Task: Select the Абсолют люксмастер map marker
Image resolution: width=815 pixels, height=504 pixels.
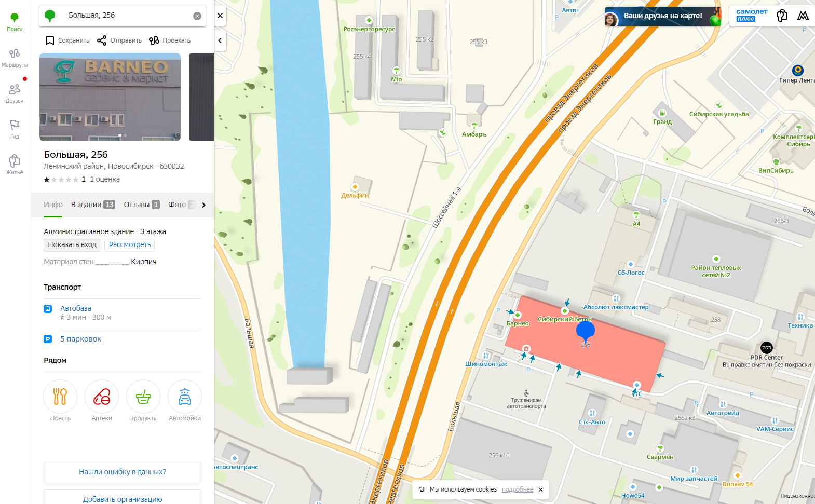Action: point(616,298)
